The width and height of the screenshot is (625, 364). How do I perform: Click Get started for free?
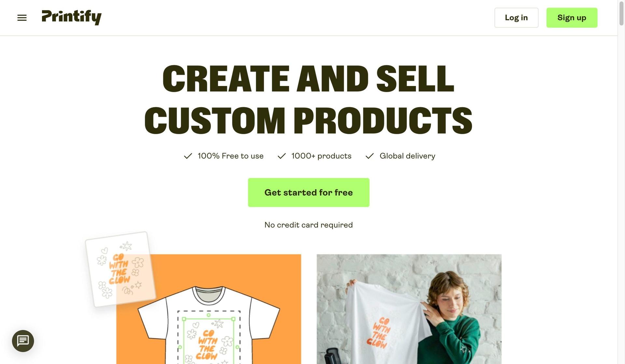pos(309,192)
